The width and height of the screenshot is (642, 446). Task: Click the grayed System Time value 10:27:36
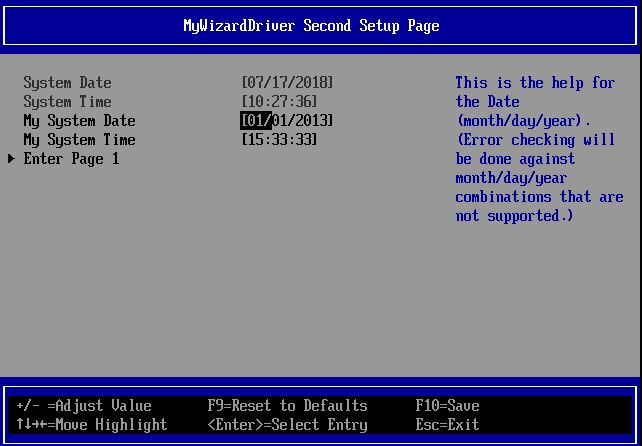[280, 102]
